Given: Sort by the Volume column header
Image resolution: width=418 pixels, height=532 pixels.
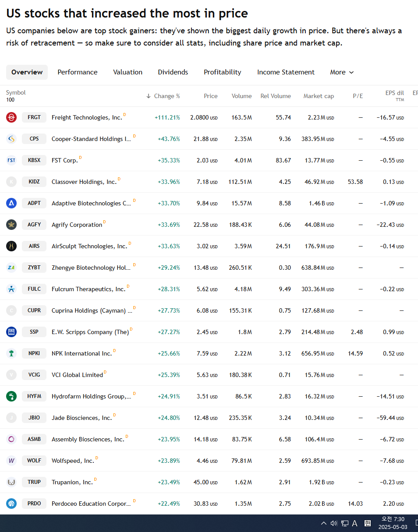Looking at the screenshot, I should point(242,96).
